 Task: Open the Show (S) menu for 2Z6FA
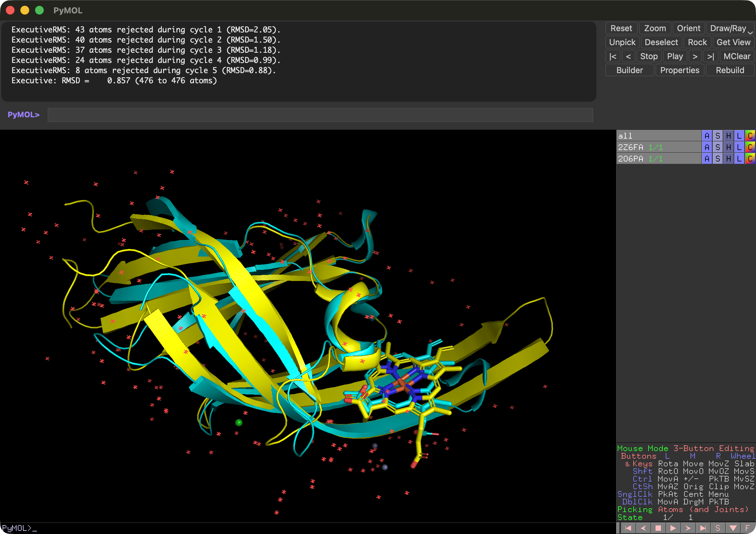coord(718,147)
